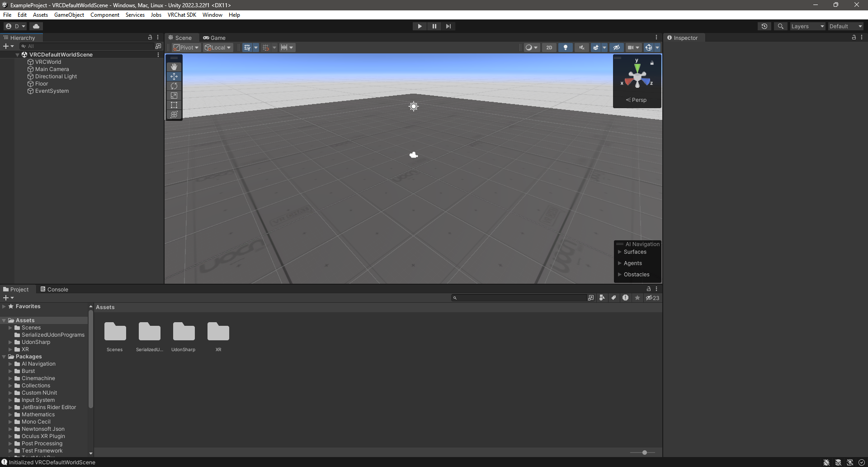The height and width of the screenshot is (467, 868).
Task: Select the Transform tool
Action: pyautogui.click(x=174, y=114)
